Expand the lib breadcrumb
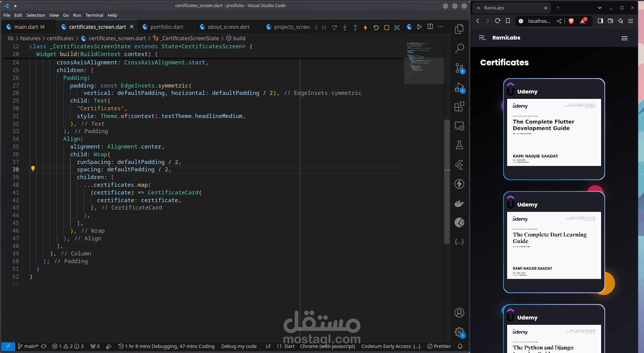 click(11, 38)
